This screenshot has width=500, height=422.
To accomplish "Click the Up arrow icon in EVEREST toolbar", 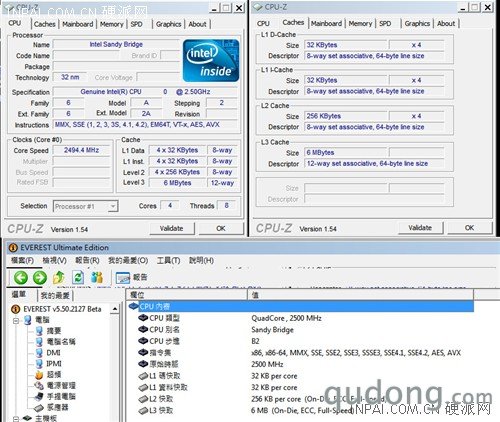I will pos(59,277).
